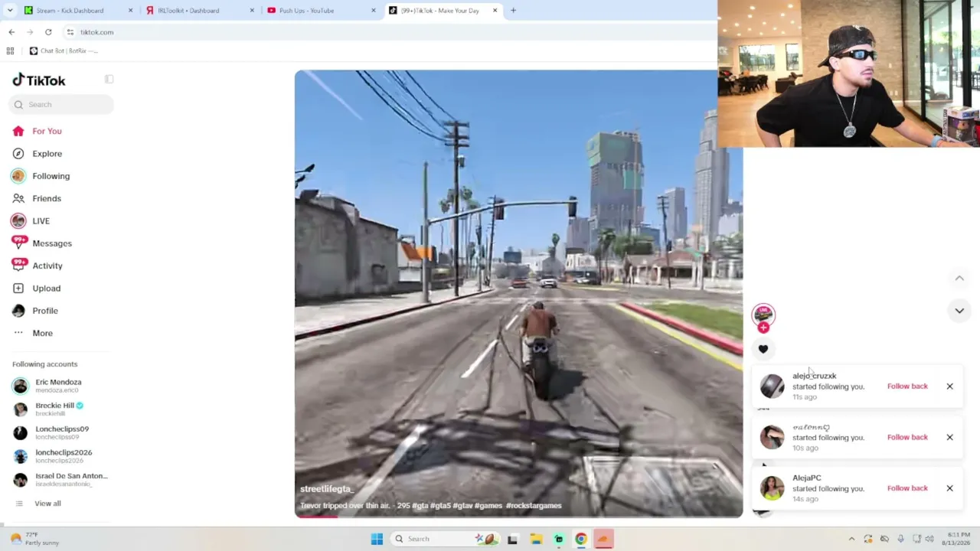Close the TikTok tab

pos(495,11)
